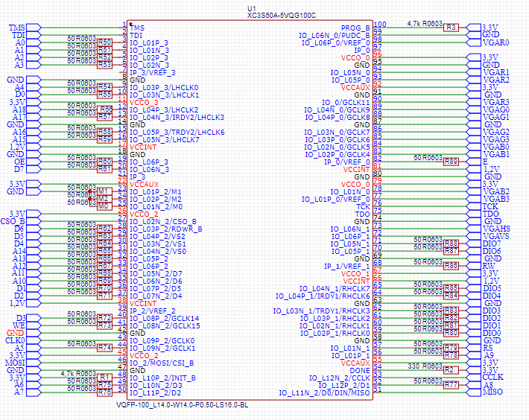This screenshot has width=529, height=420.
Task: Select resistor R53 on the A3 line
Action: tap(104, 65)
